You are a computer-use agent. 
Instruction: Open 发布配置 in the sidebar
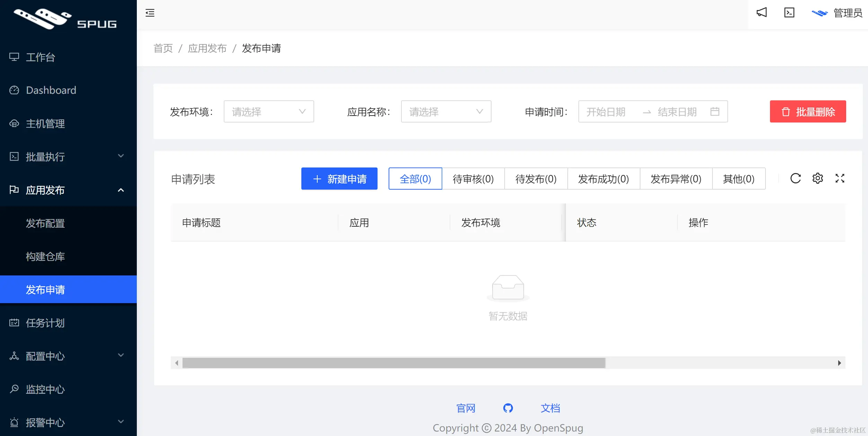coord(45,223)
